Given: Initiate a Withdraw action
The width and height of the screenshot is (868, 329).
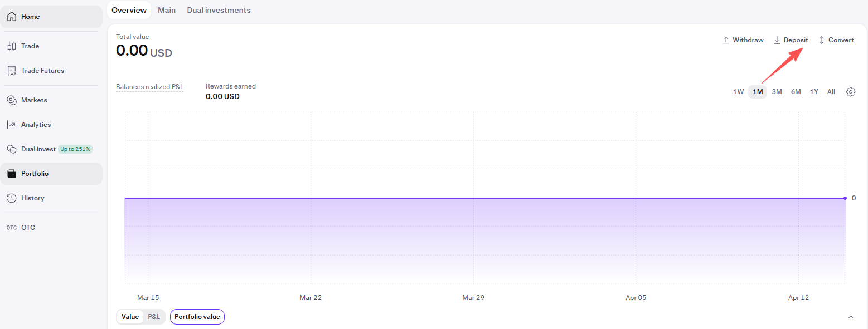Looking at the screenshot, I should tap(743, 40).
